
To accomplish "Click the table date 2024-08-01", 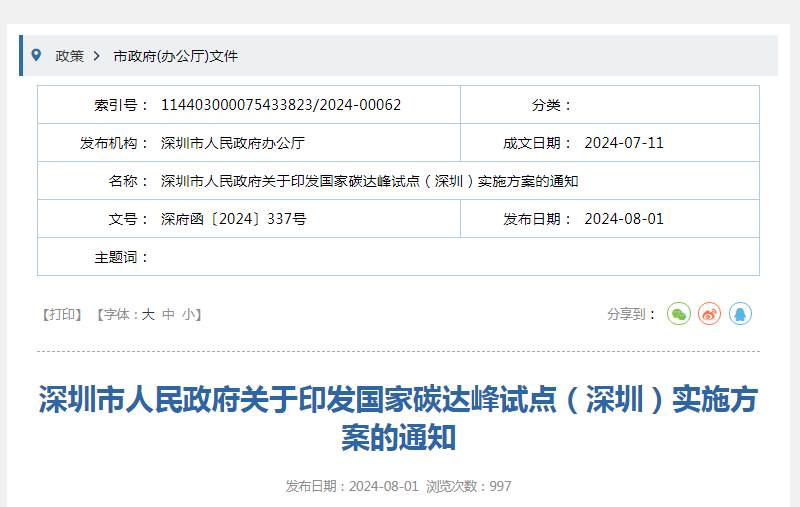I will (x=624, y=219).
